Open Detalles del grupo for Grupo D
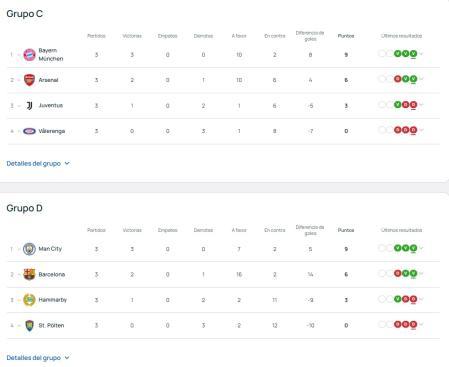The width and height of the screenshot is (449, 367). point(38,358)
